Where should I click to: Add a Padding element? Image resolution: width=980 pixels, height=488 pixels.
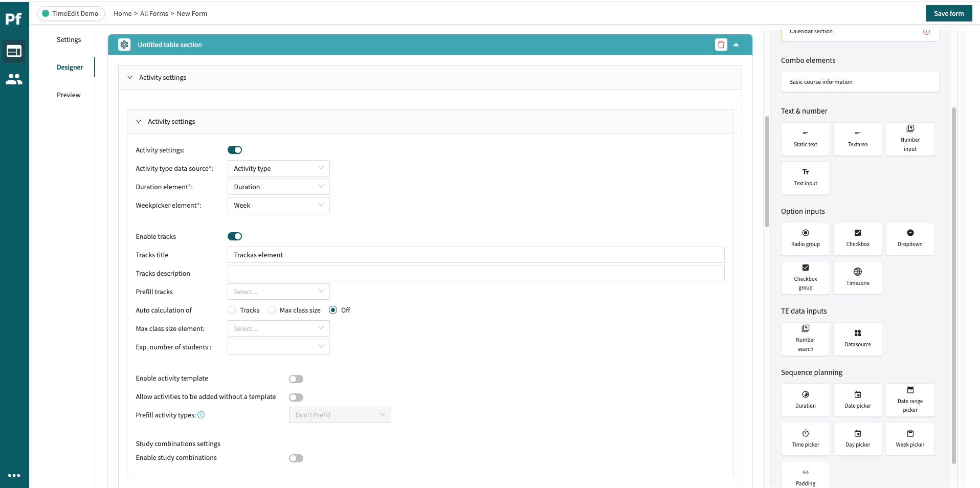click(806, 476)
